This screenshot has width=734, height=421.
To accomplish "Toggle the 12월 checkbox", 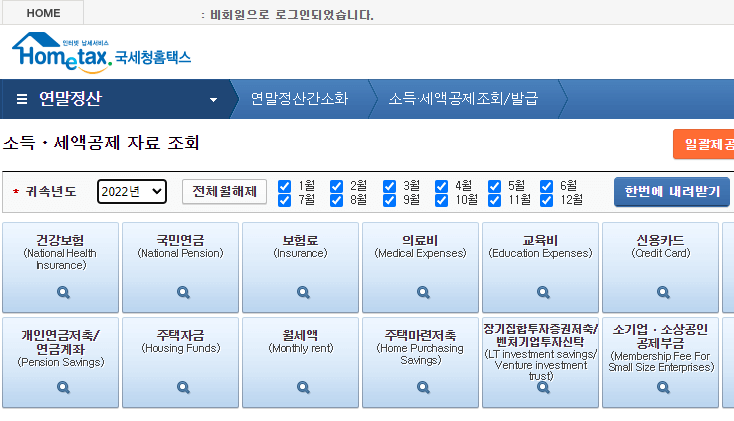I will (546, 200).
